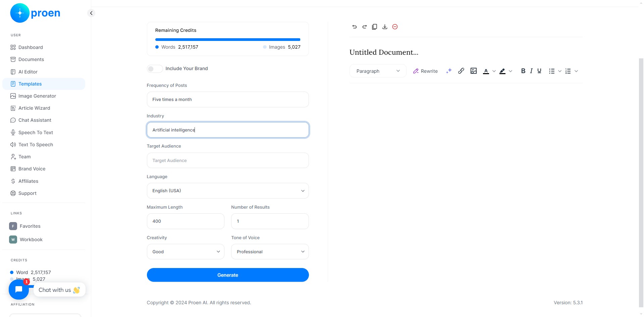Toggle italic formatting
This screenshot has width=644, height=317.
click(x=531, y=71)
